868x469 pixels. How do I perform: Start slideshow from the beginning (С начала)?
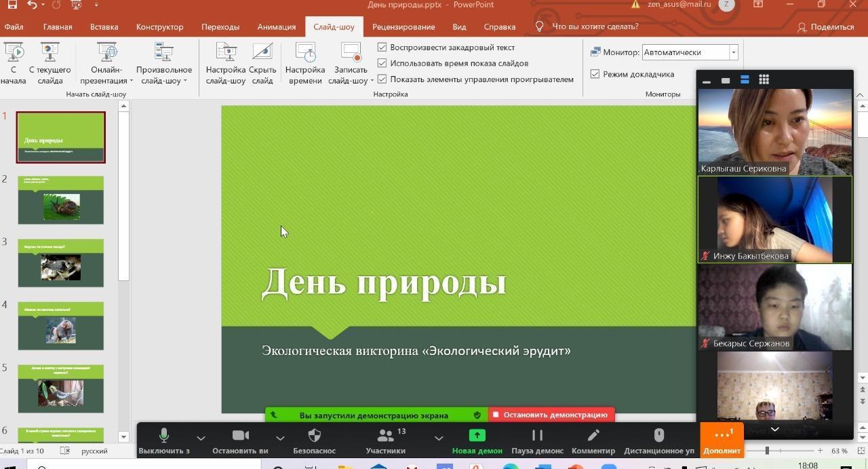pos(13,63)
